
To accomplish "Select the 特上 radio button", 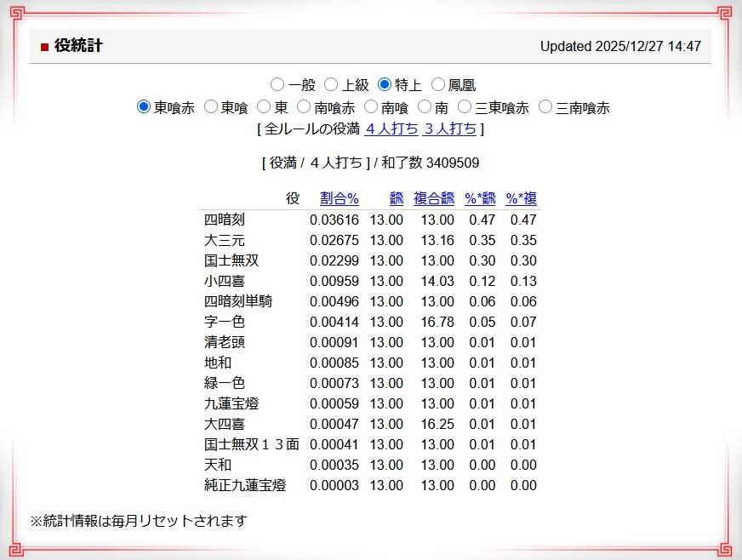I will coord(385,84).
